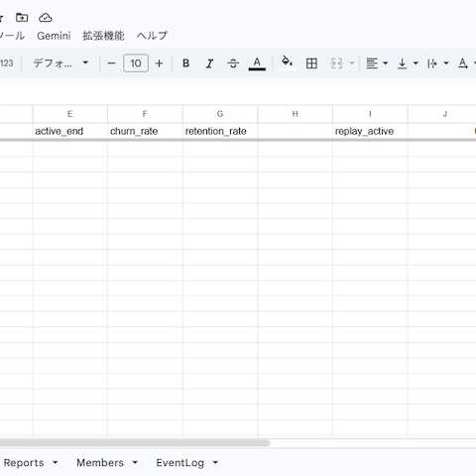This screenshot has width=476, height=476.
Task: Switch to the Members sheet tab
Action: coord(107,462)
